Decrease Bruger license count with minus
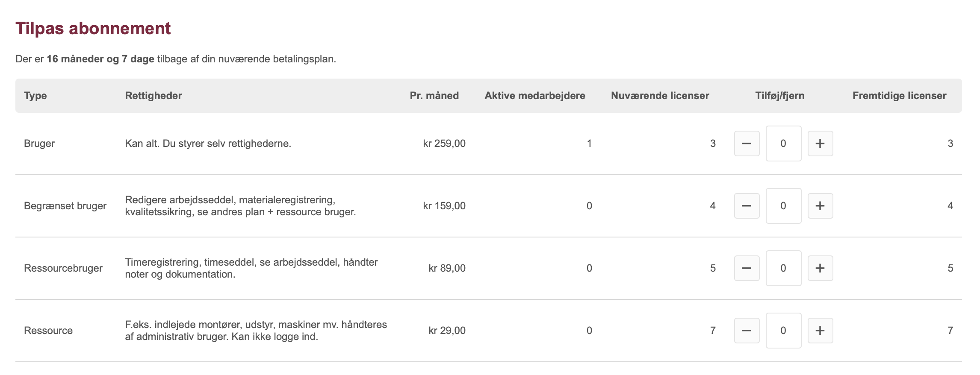This screenshot has width=980, height=375. point(747,144)
